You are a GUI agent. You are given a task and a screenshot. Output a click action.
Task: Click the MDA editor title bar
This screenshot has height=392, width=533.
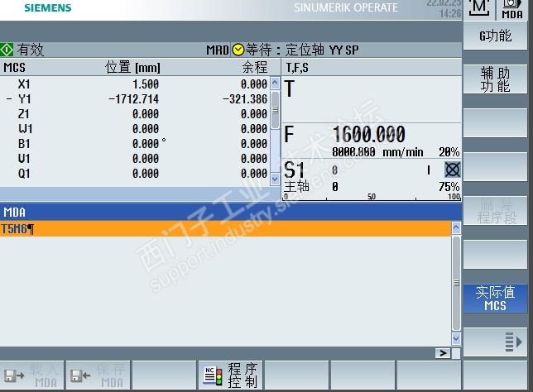tap(231, 213)
